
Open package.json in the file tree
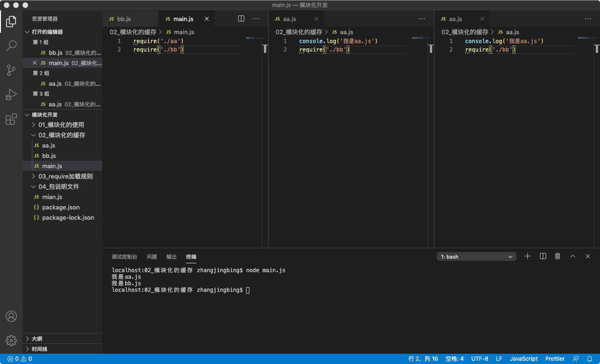62,207
